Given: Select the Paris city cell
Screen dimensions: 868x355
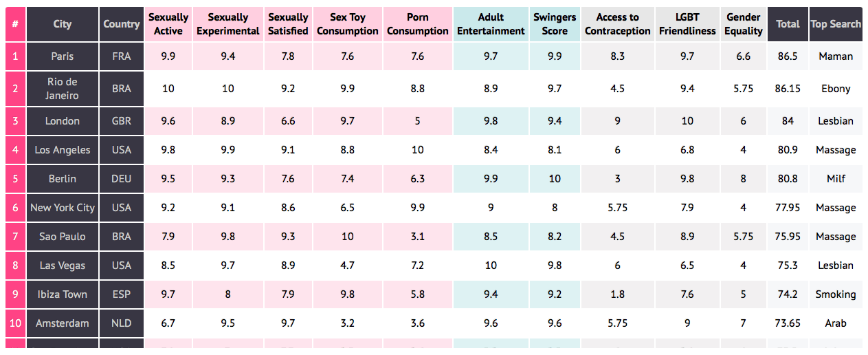Looking at the screenshot, I should [63, 56].
